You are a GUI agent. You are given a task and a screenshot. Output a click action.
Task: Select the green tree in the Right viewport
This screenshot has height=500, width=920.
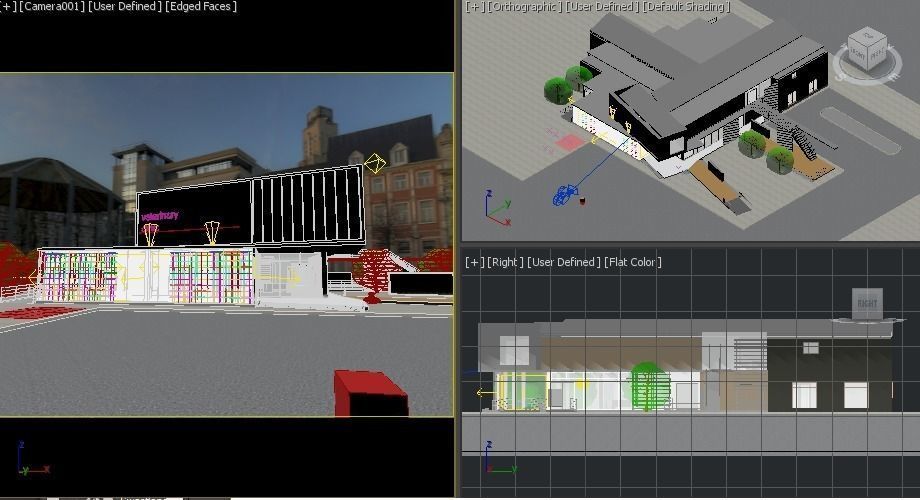tap(650, 386)
